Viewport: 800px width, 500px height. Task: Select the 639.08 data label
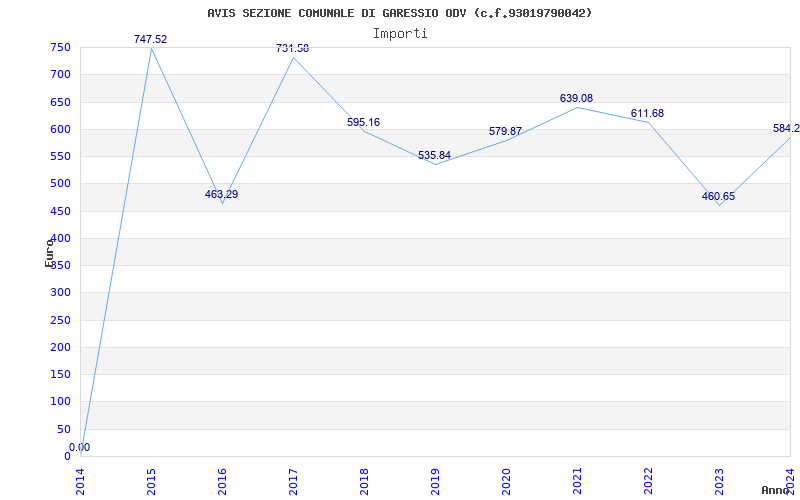tap(576, 98)
